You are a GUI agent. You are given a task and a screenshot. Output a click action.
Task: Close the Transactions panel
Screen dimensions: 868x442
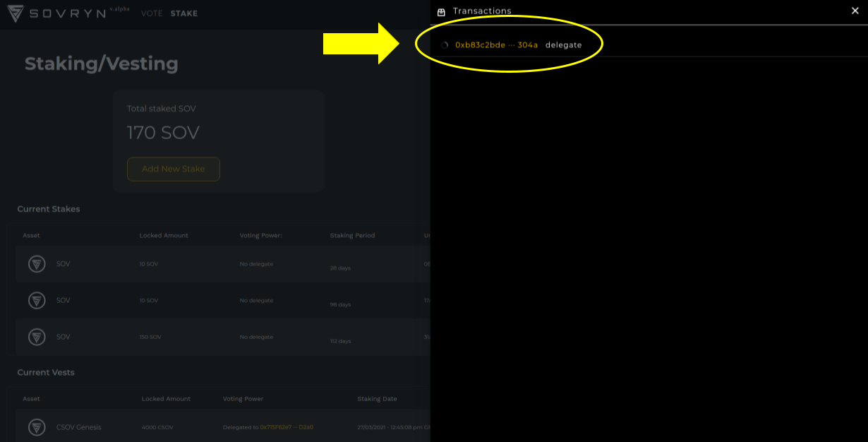[x=855, y=11]
